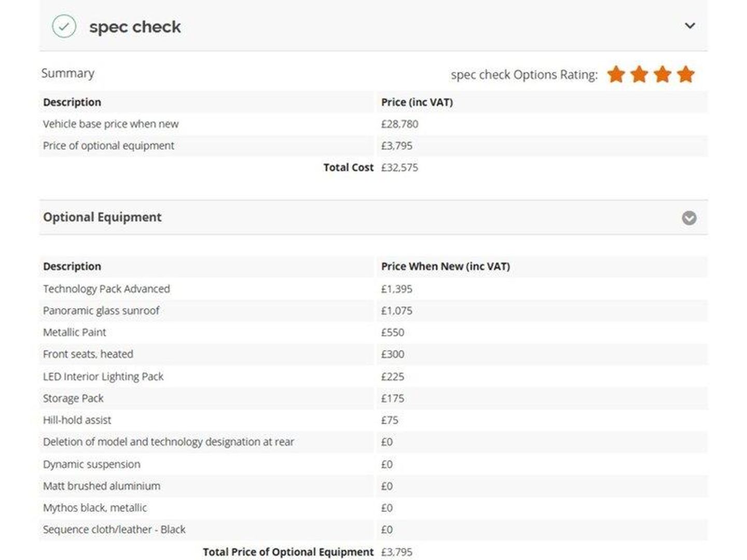Click the second orange rating star
Screen dimensions: 747x560
(x=639, y=74)
